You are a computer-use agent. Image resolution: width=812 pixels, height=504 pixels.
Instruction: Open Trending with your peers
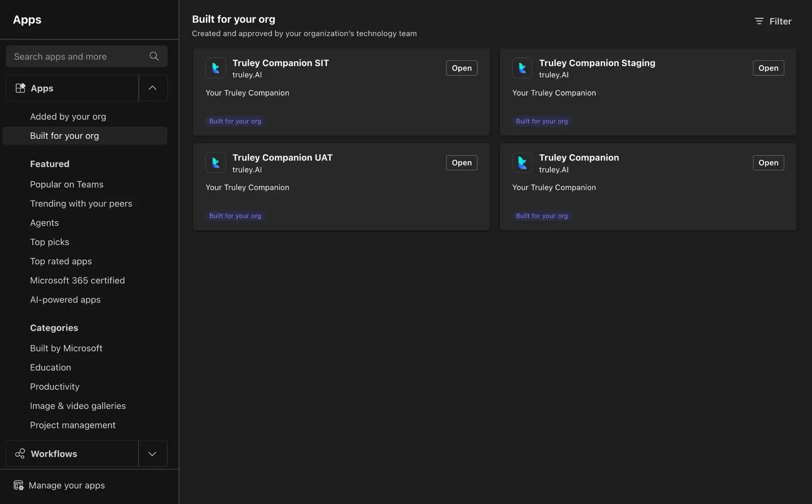pyautogui.click(x=81, y=204)
